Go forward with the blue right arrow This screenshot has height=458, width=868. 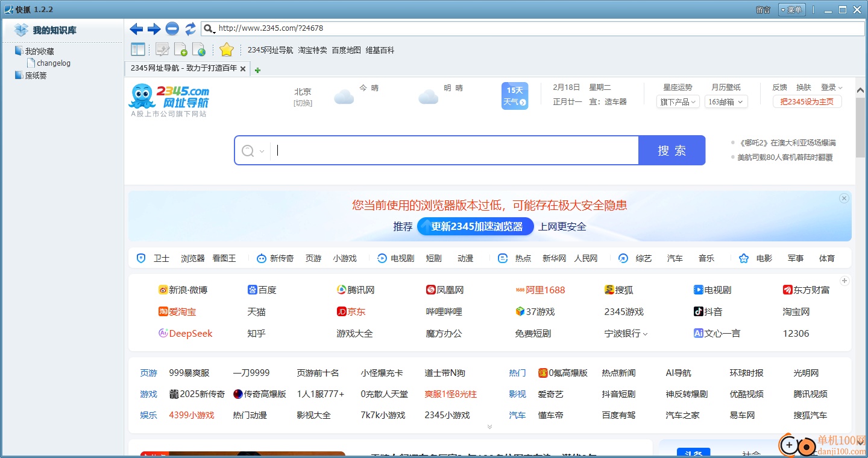click(x=154, y=28)
